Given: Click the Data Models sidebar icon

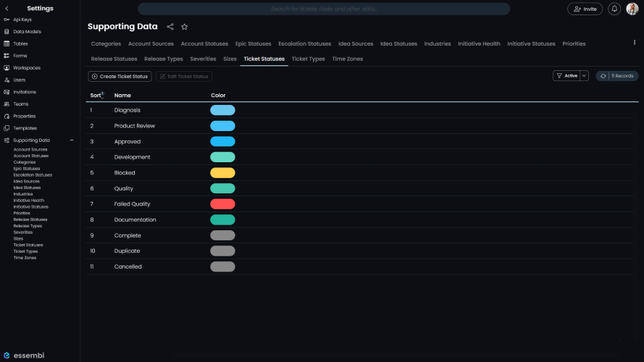Looking at the screenshot, I should pyautogui.click(x=7, y=32).
